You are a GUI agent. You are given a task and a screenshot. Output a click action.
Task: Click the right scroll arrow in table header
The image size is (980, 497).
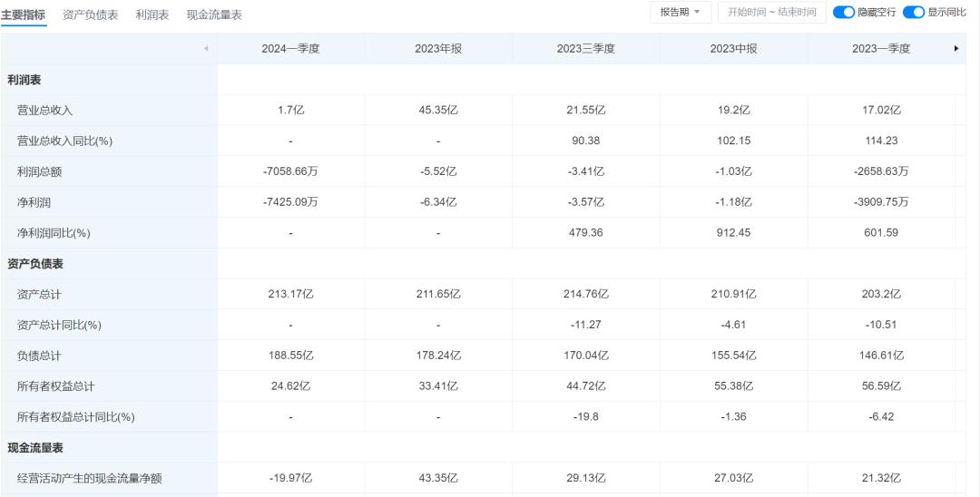pos(955,49)
